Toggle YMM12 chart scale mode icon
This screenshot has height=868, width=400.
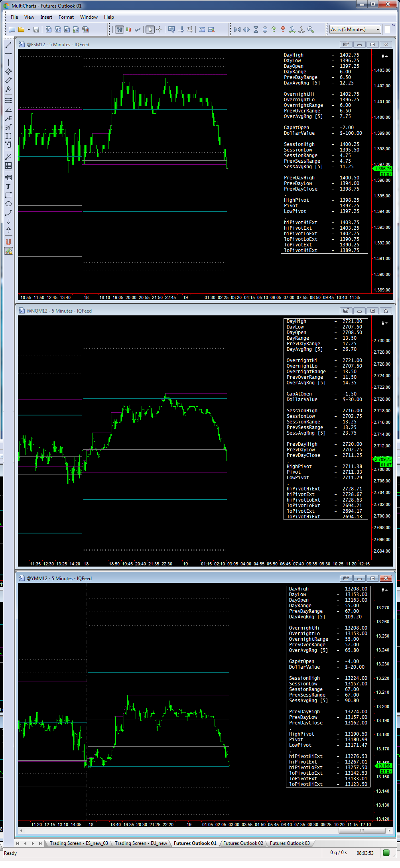tap(384, 590)
